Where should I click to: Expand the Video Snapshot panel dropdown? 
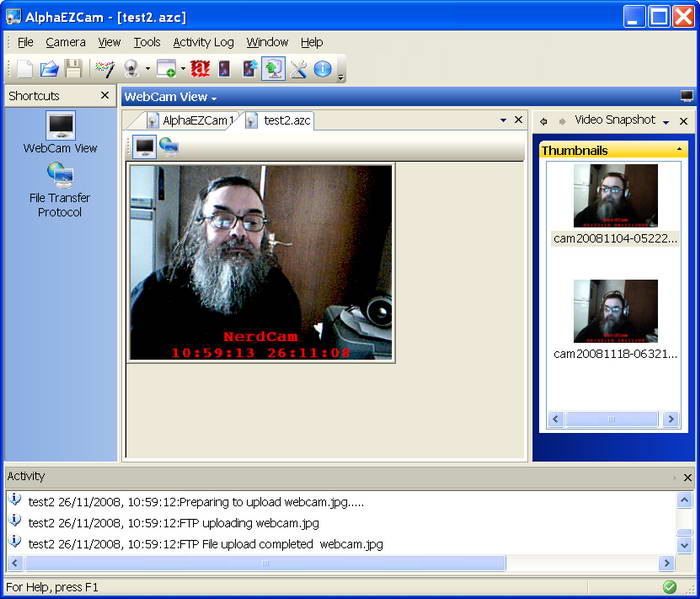pyautogui.click(x=666, y=122)
